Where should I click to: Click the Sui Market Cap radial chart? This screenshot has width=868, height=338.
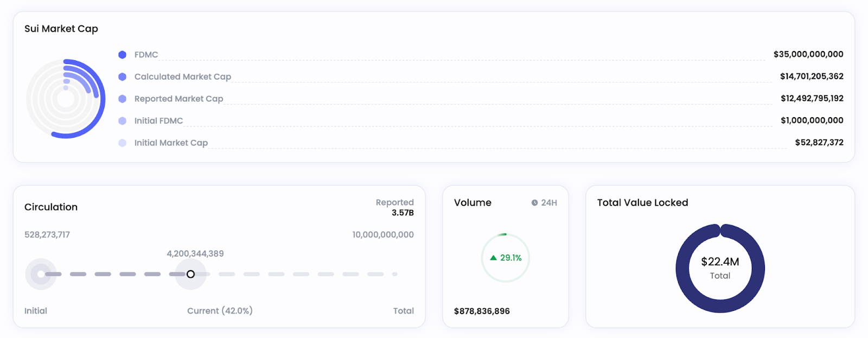point(66,99)
